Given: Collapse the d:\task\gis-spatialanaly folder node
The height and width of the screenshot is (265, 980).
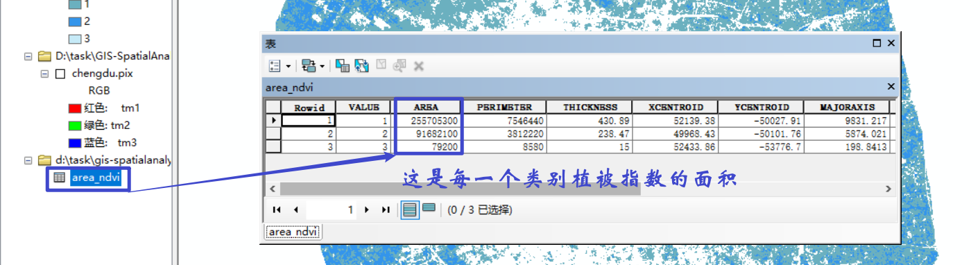Looking at the screenshot, I should 28,160.
